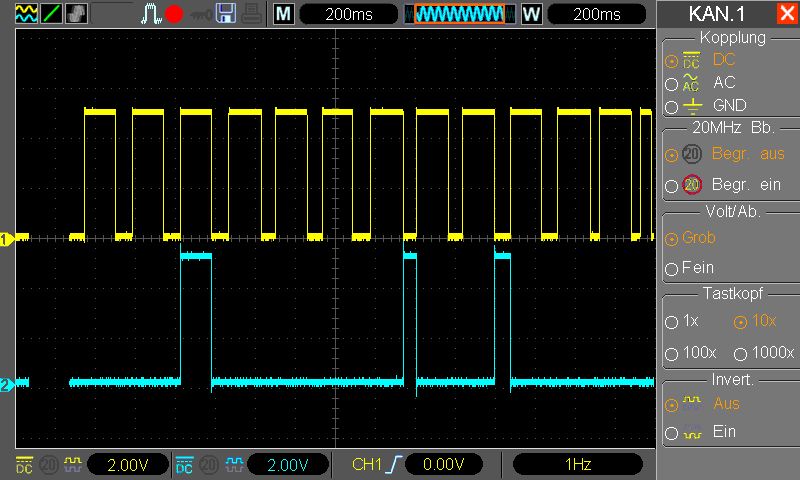Click the pulse trigger icon in top bar
Screen dimensions: 800x480
pyautogui.click(x=151, y=14)
